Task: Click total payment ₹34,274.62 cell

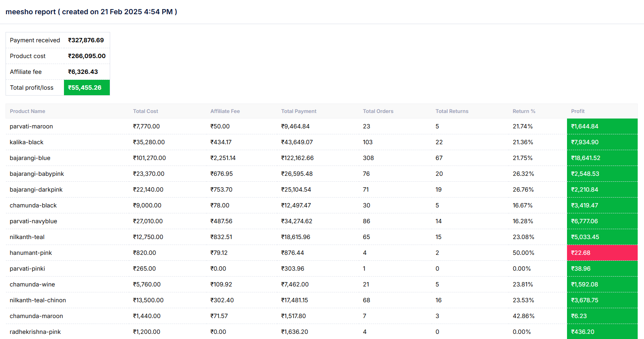Action: tap(297, 221)
